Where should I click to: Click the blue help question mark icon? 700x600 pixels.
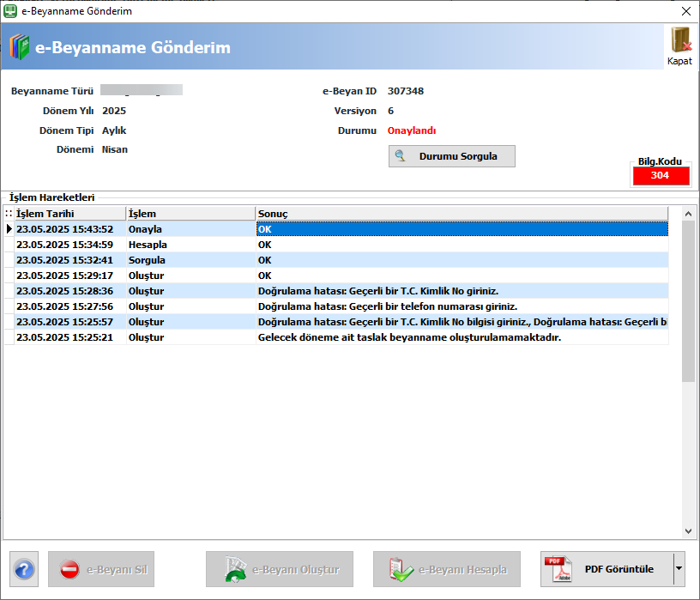(x=24, y=570)
